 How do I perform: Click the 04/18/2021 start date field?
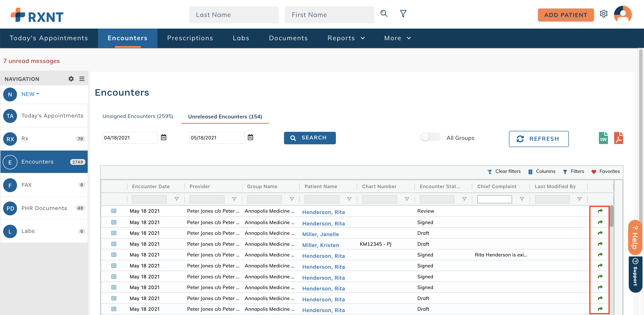click(130, 138)
